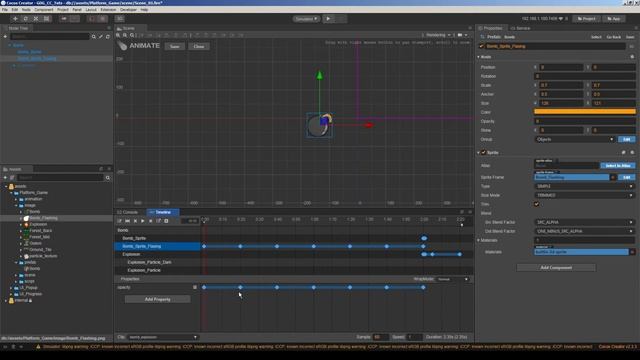
Task: Select particle_texture asset in Assets tree
Action: [43, 256]
